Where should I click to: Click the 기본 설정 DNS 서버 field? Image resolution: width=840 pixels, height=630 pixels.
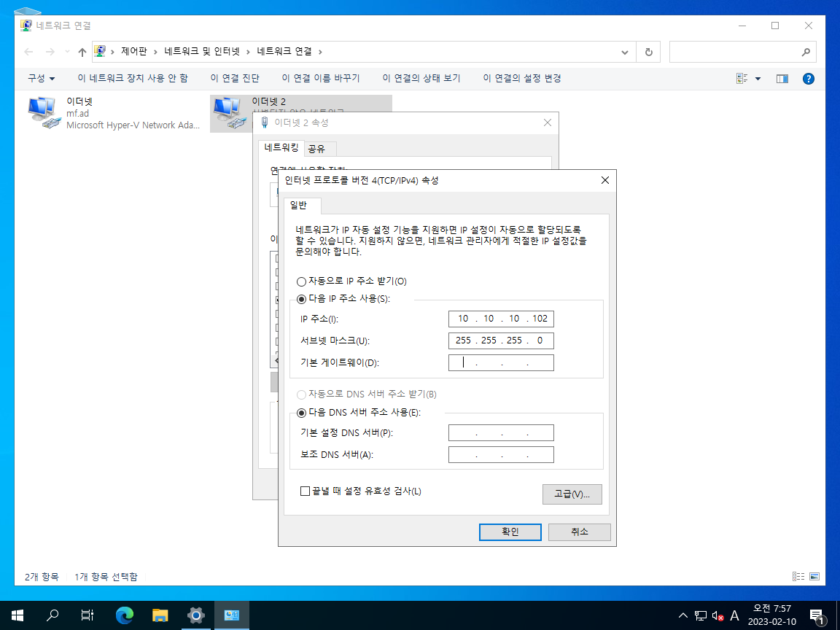click(501, 433)
